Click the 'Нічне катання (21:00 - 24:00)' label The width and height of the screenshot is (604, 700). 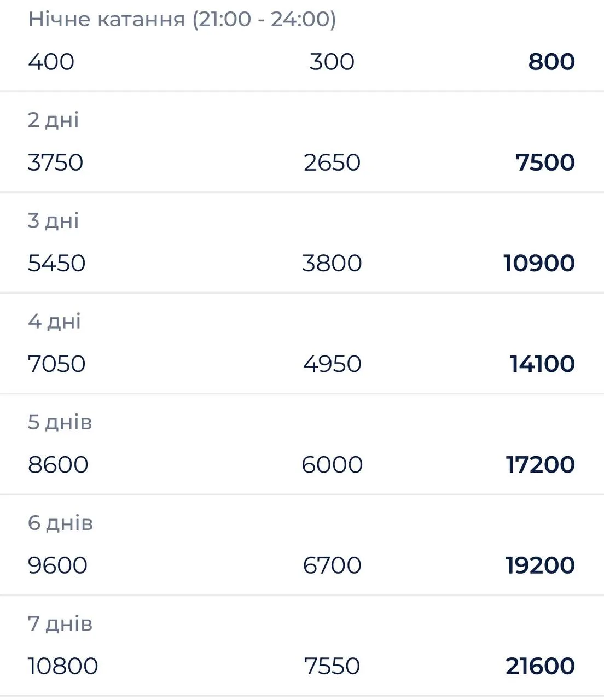182,19
